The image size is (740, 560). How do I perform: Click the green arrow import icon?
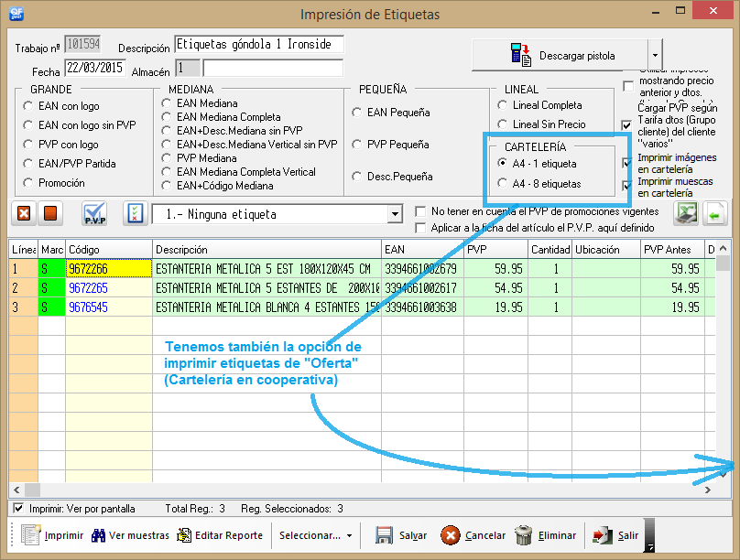tap(715, 214)
